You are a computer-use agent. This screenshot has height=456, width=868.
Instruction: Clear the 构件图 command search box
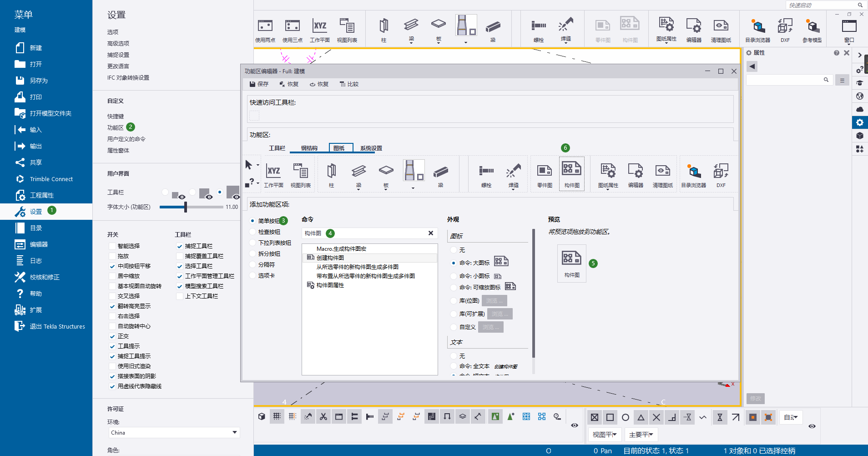[x=431, y=233]
